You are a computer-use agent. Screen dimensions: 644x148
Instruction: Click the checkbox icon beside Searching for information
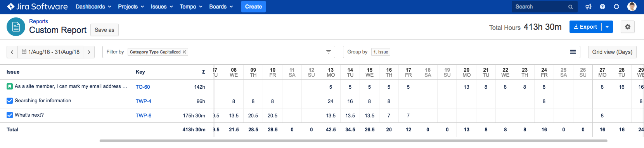tap(10, 101)
